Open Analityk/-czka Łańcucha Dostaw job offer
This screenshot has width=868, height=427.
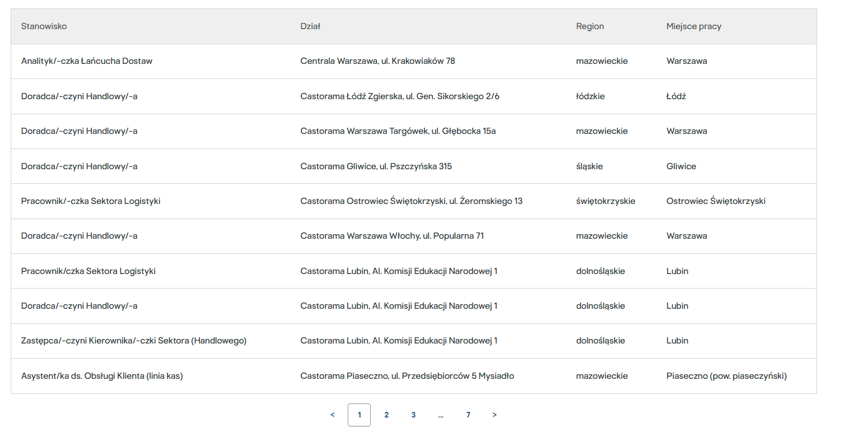(87, 61)
